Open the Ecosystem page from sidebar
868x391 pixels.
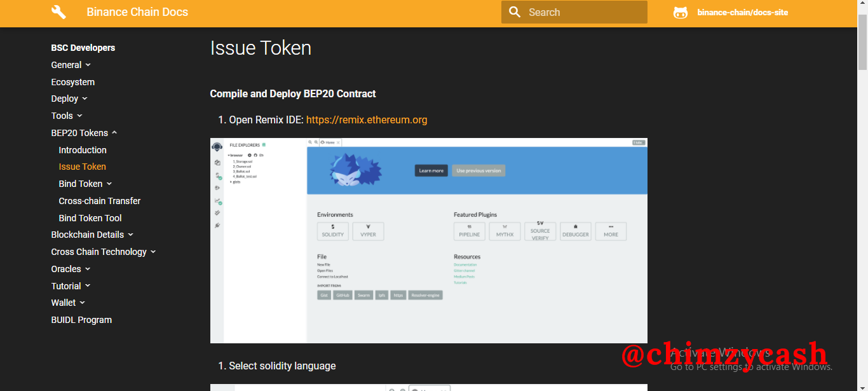(73, 82)
